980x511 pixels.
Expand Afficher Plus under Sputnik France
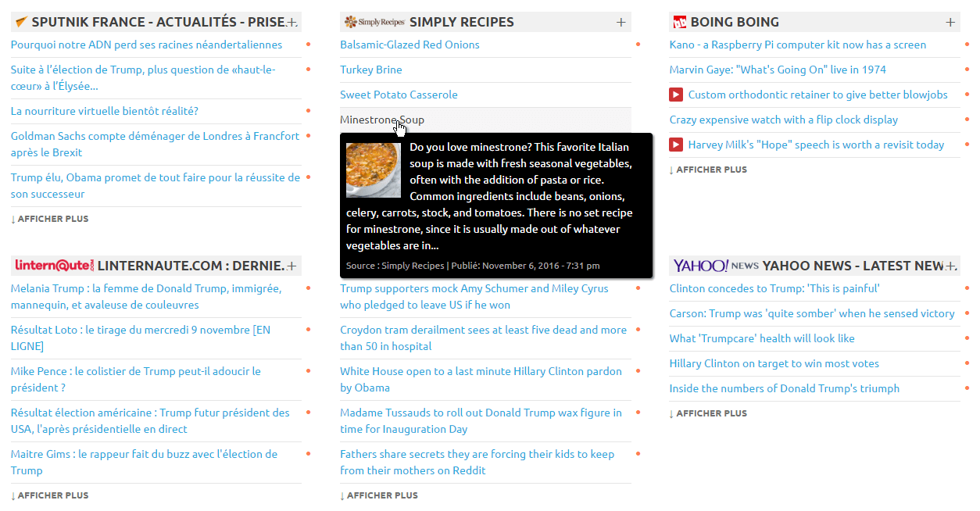pyautogui.click(x=50, y=219)
